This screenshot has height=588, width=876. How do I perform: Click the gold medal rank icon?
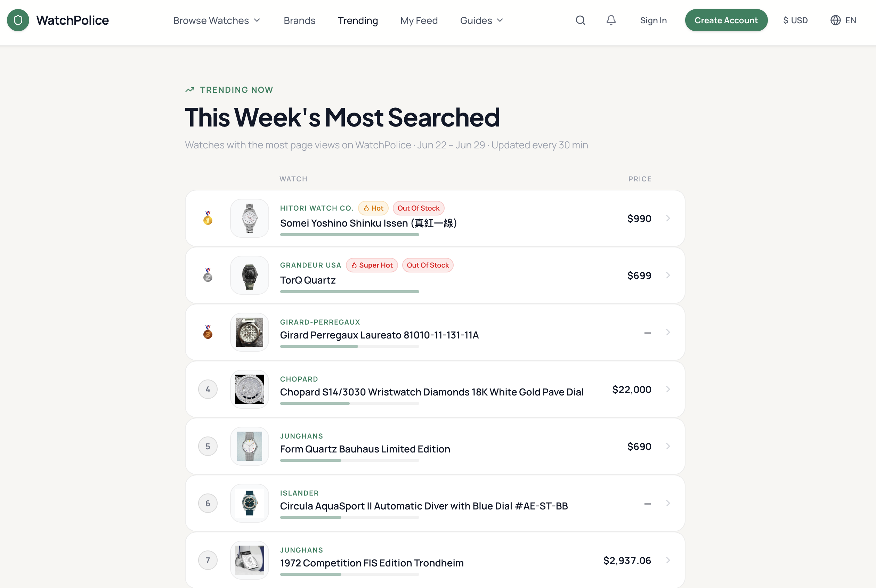(208, 218)
